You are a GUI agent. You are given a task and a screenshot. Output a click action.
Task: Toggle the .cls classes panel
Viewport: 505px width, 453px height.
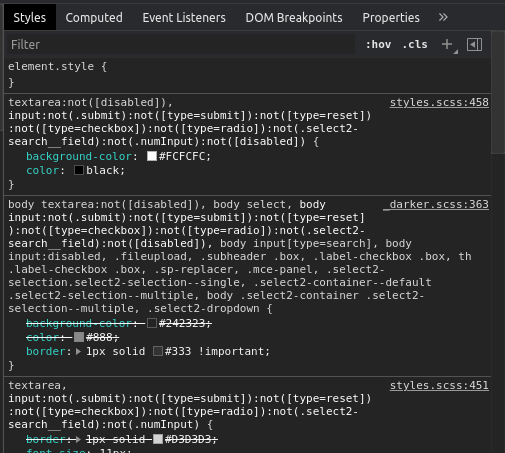(415, 44)
